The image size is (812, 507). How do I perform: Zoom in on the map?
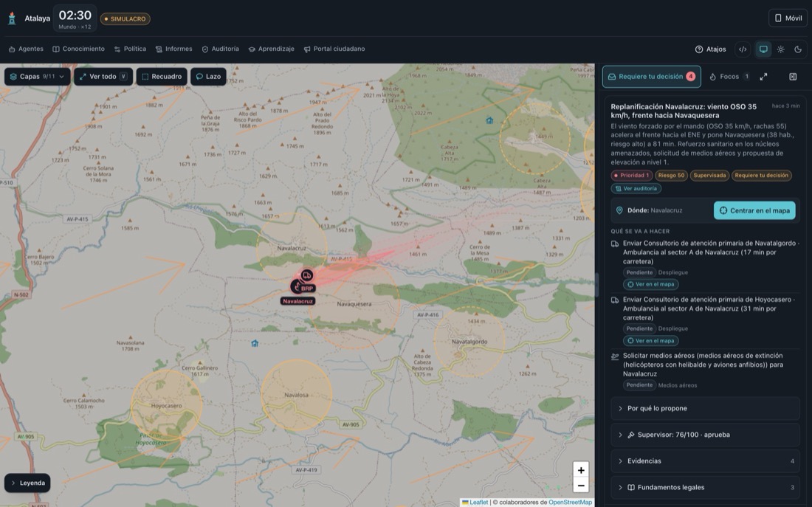581,469
